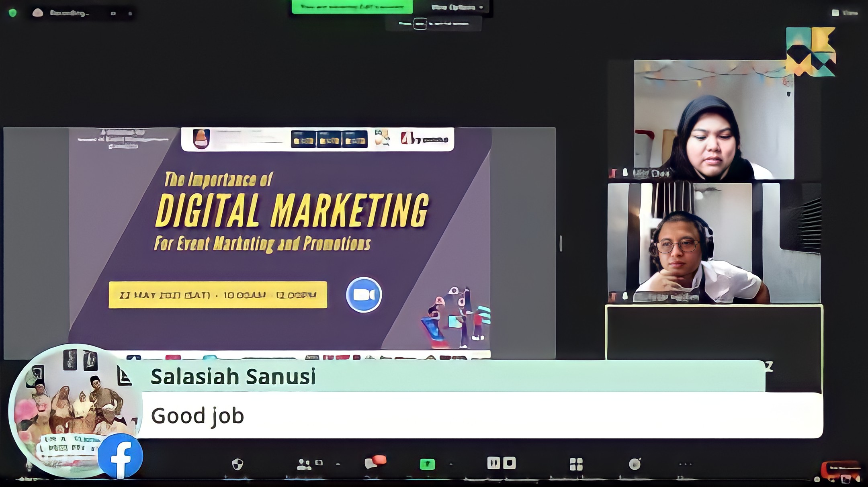Click the green screen-viewing notification banner
This screenshot has width=868, height=487.
coord(352,7)
